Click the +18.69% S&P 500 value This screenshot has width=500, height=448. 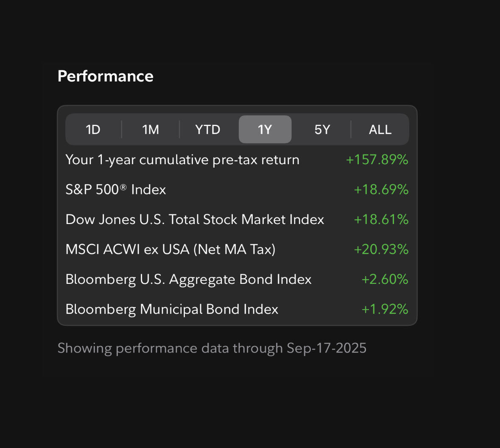381,189
